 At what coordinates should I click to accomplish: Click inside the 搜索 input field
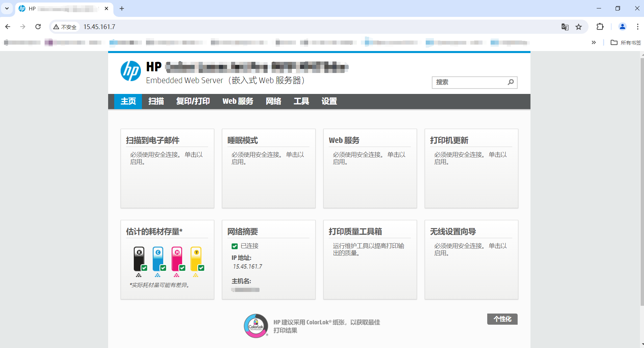tap(470, 82)
